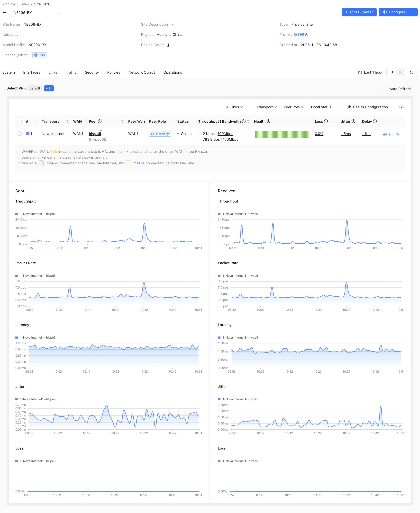Switch to the Network Object tab
Screen dimensions: 420x513
[142, 72]
